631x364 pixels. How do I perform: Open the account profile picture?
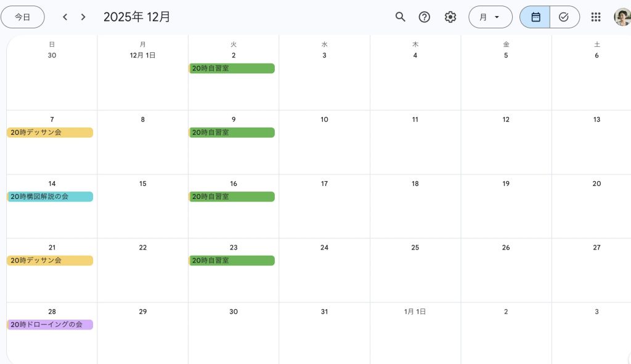point(622,17)
